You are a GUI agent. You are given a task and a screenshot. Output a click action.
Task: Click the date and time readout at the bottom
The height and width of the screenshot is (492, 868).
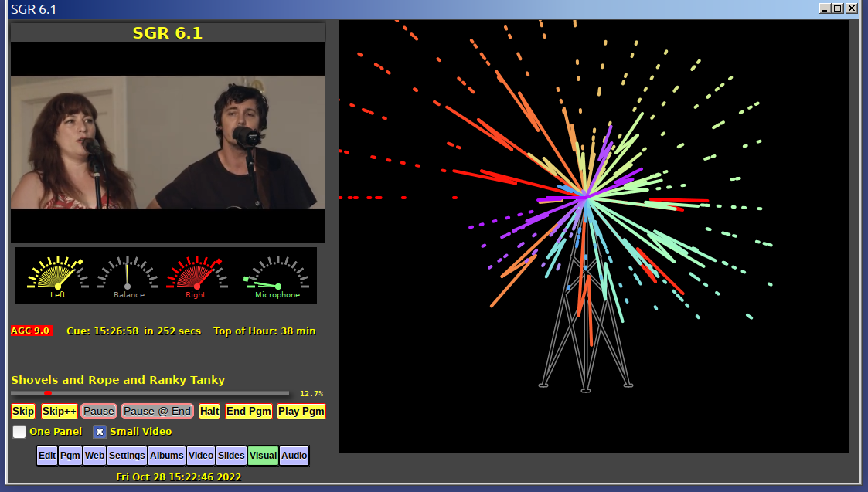click(179, 477)
